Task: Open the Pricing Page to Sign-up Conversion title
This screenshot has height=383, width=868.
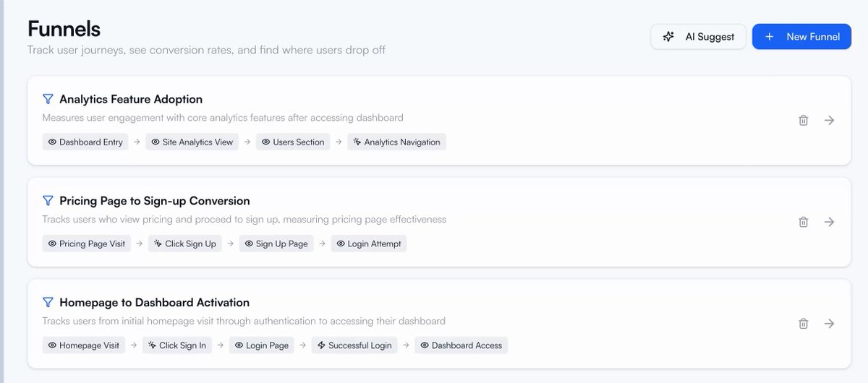Action: (155, 201)
